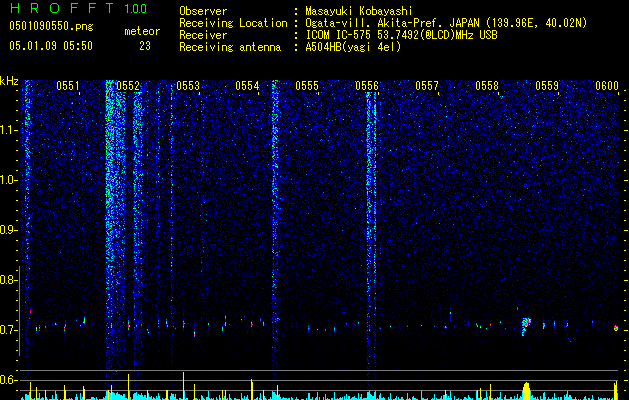Click the 0554 time marker
This screenshot has width=629, height=400.
coord(247,86)
